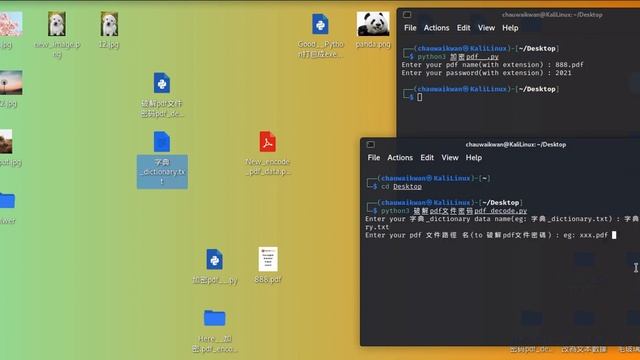Open View menu in the back terminal
Image resolution: width=640 pixels, height=360 pixels.
(x=486, y=28)
